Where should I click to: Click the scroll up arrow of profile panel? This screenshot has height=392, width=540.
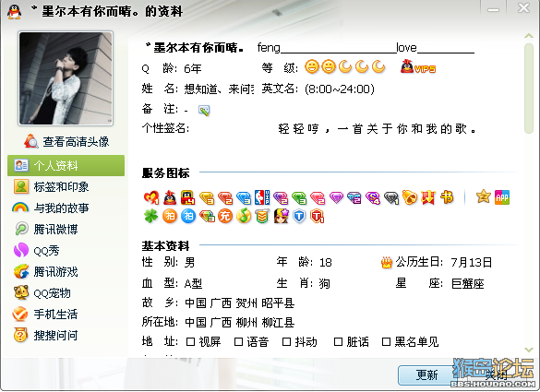(529, 36)
